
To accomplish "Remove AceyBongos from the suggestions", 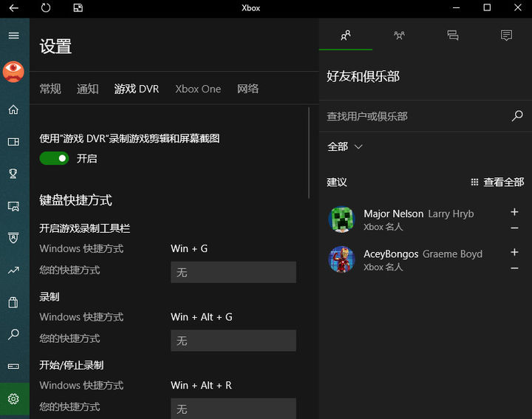I will (x=514, y=268).
